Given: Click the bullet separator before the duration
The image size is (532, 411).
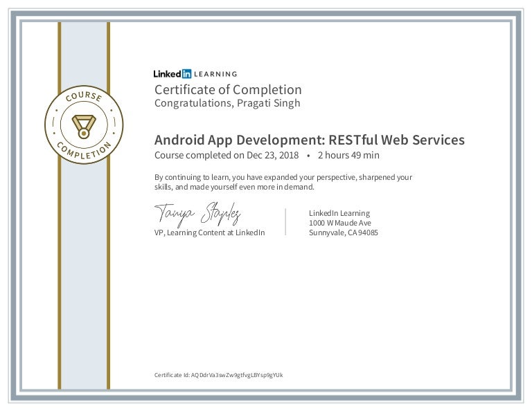Looking at the screenshot, I should click(x=308, y=156).
